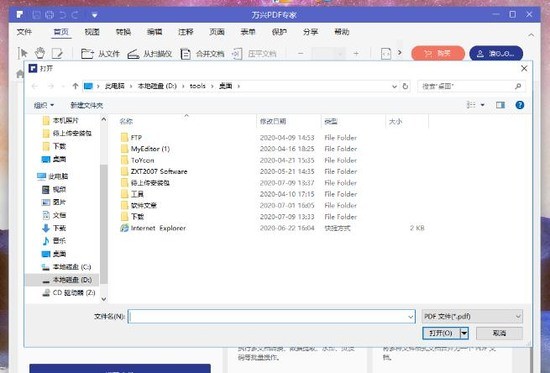Click navigation pane scroll down arrow
Screen dimensions: 550x373
tap(104, 299)
